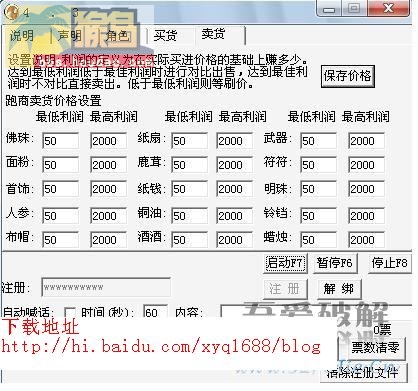418x391 pixels.
Task: Minimize the window
Action: coord(329,8)
